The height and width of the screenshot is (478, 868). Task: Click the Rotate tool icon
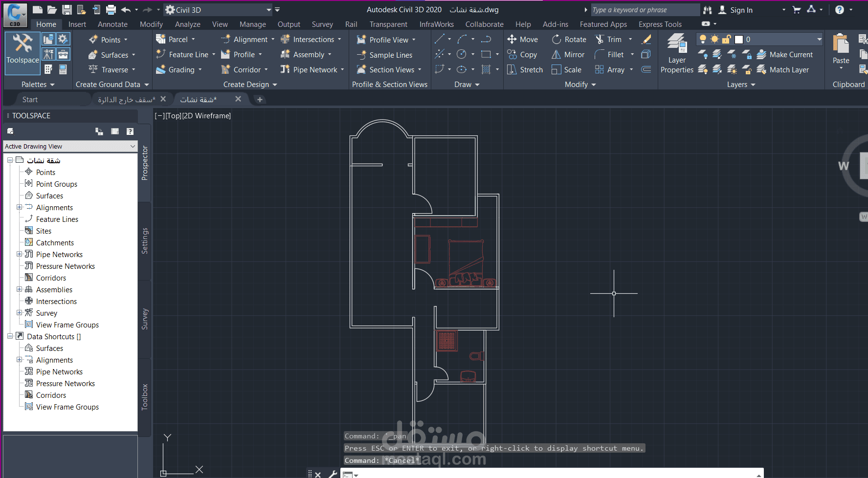556,40
